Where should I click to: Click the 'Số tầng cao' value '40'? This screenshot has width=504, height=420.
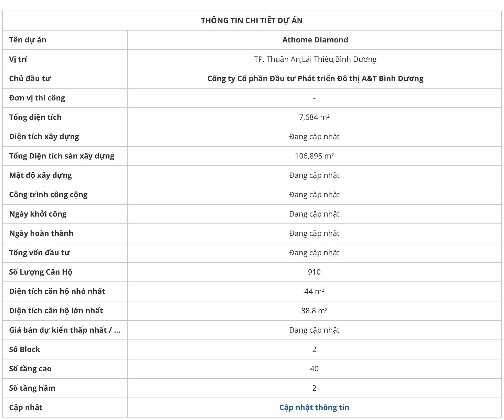(x=314, y=369)
